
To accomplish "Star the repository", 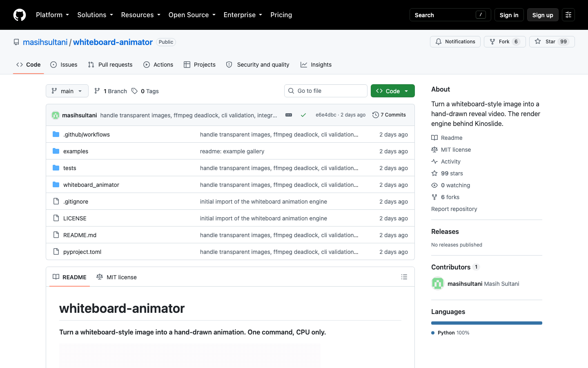I will (x=552, y=42).
